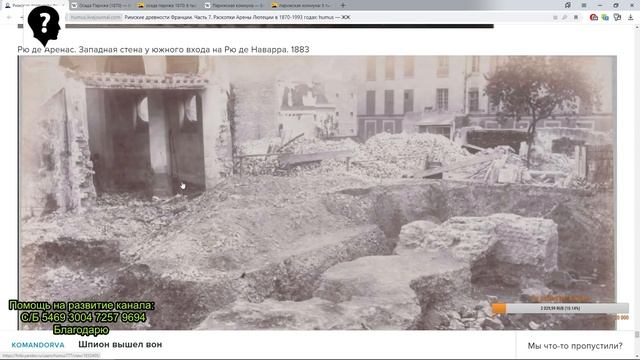Switch to the second browser tab about Paris siege
640x360 pixels.
100,5
